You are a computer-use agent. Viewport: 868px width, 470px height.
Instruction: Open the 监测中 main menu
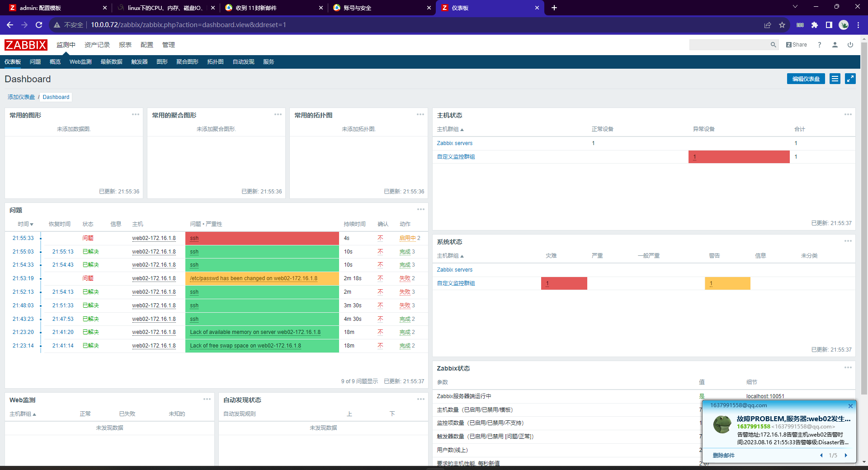coord(66,45)
